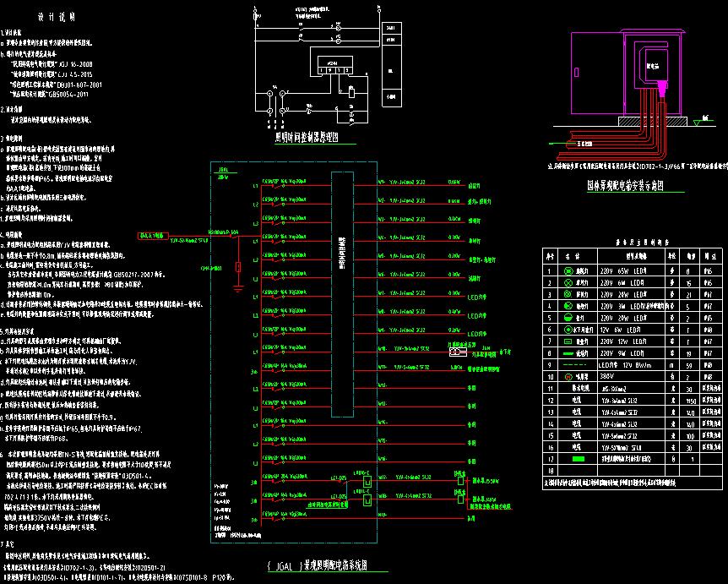Click the 照明时间控制器原理图 diagram title
The image size is (728, 584).
pyautogui.click(x=307, y=137)
